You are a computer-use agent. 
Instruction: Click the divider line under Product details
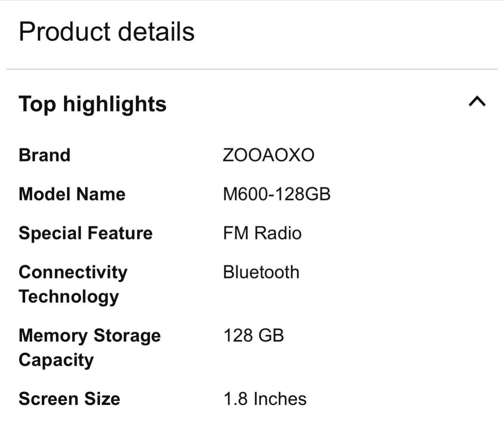click(x=252, y=70)
